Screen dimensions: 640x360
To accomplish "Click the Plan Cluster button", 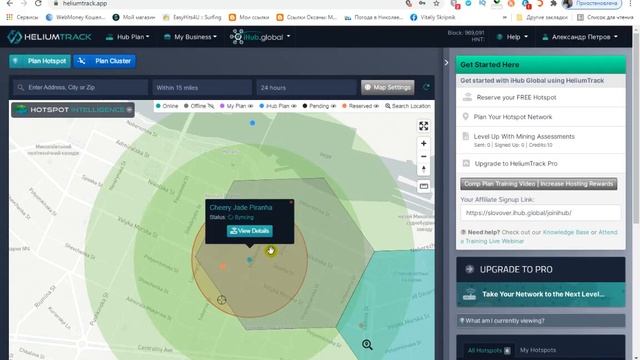I will coord(104,61).
